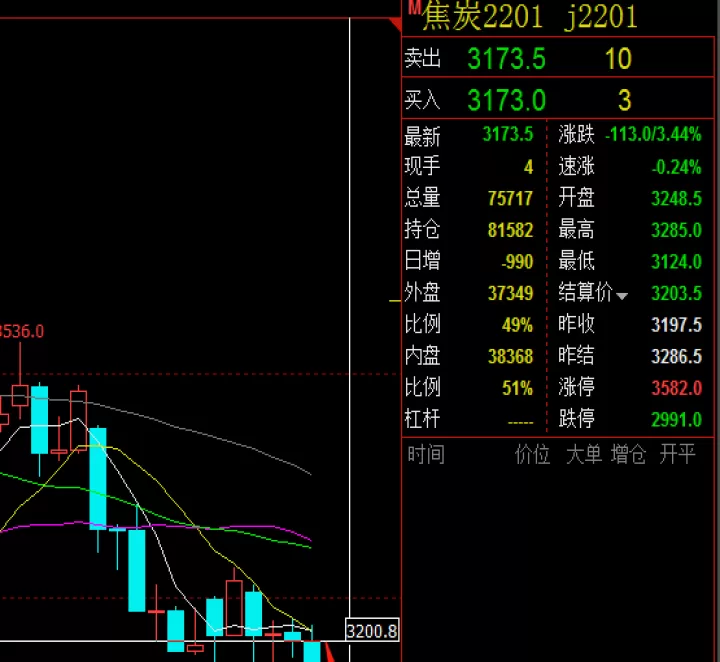Click the 杠杆 dashed value
The height and width of the screenshot is (662, 720).
pyautogui.click(x=521, y=422)
